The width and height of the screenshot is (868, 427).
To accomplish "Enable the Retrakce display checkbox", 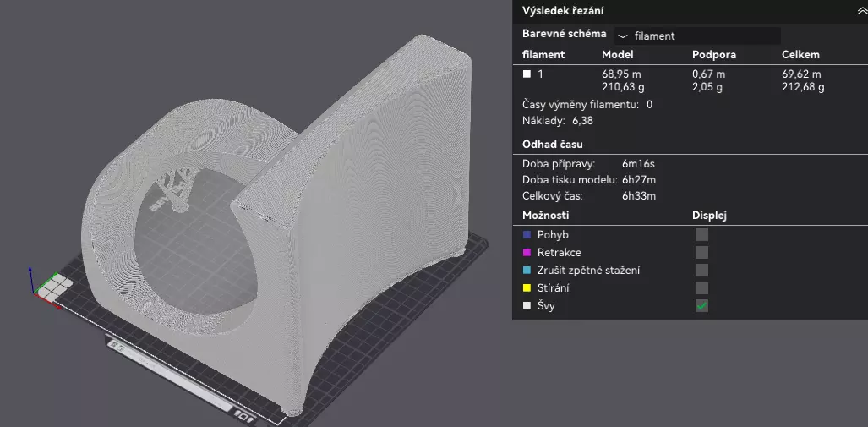I will [x=701, y=253].
